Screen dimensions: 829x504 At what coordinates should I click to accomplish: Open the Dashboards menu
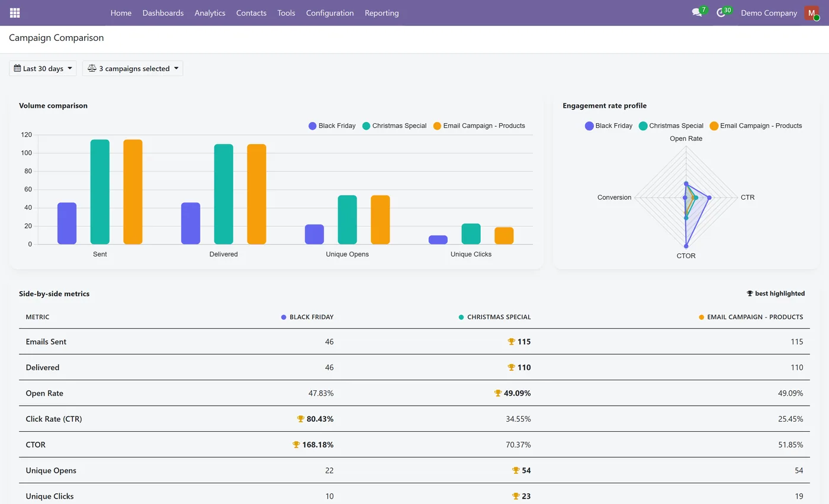coord(163,12)
